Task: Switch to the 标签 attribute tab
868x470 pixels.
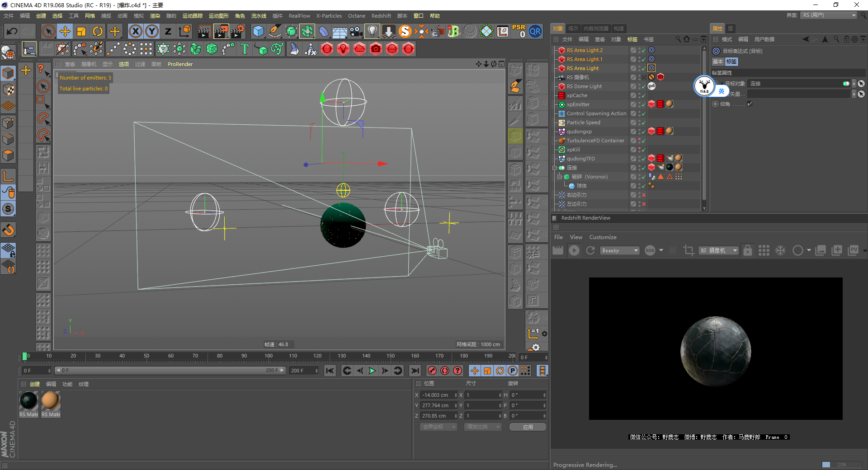Action: [731, 62]
